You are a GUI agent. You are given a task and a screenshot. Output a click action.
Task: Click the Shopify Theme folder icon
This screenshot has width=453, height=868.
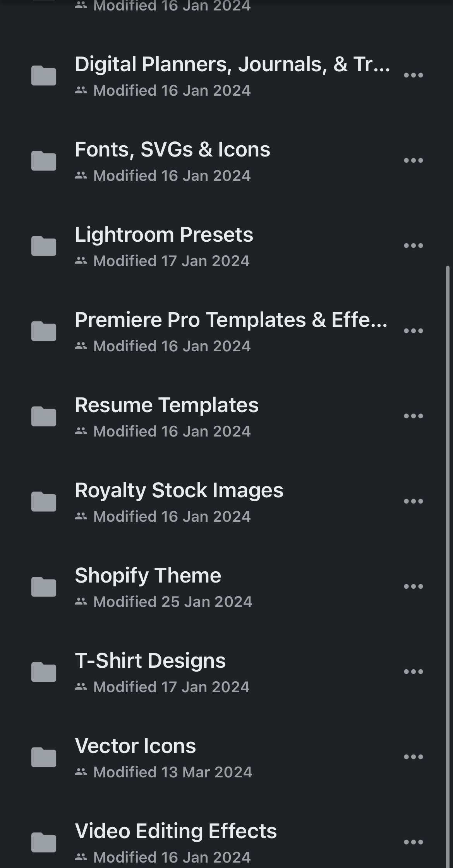click(44, 587)
